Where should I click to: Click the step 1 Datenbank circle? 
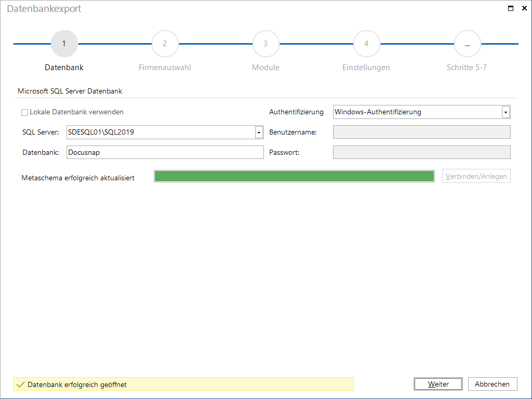click(64, 44)
